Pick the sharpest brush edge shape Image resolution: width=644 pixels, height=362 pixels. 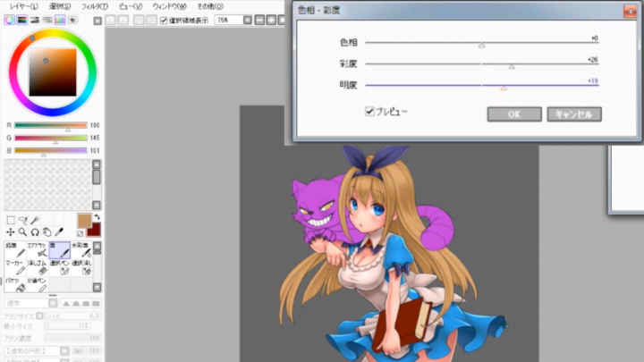(65, 303)
